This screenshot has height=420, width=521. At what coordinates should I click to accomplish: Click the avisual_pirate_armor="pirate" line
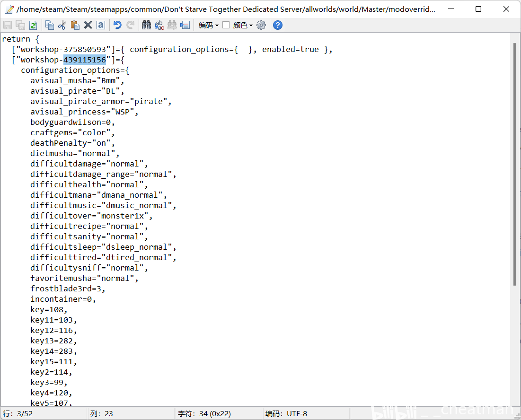pyautogui.click(x=101, y=101)
